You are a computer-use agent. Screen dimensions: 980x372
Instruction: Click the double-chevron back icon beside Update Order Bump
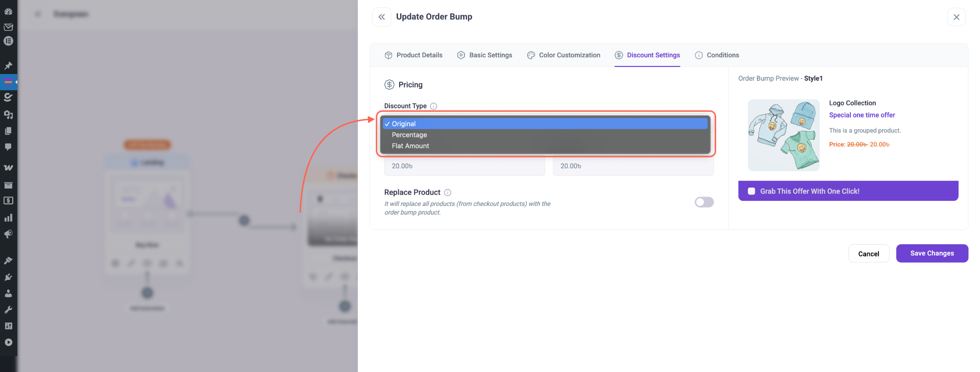[381, 17]
